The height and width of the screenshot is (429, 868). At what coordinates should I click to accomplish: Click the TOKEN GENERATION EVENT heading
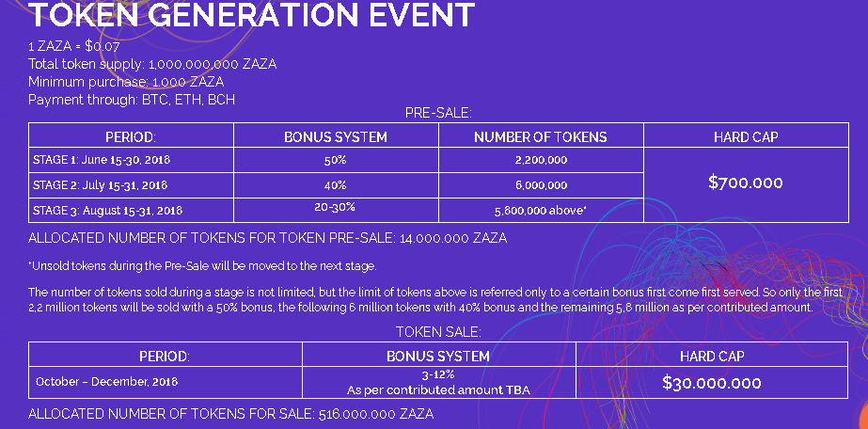[x=252, y=16]
